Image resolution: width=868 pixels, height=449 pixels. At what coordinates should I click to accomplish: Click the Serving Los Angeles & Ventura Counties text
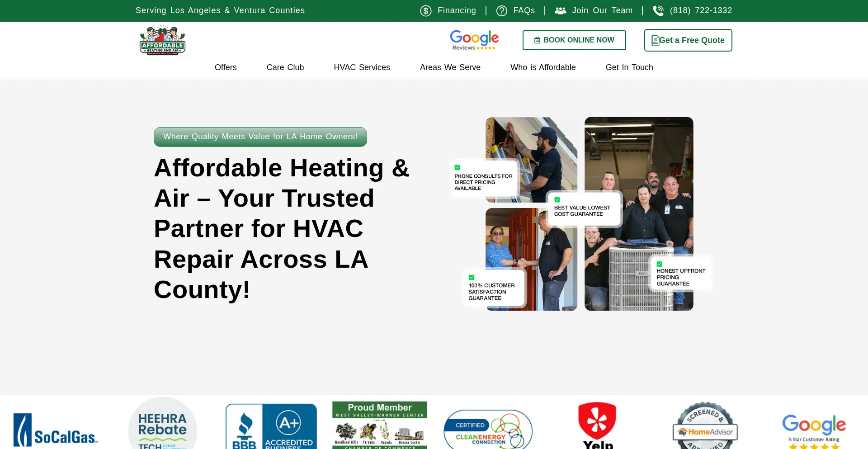(220, 10)
